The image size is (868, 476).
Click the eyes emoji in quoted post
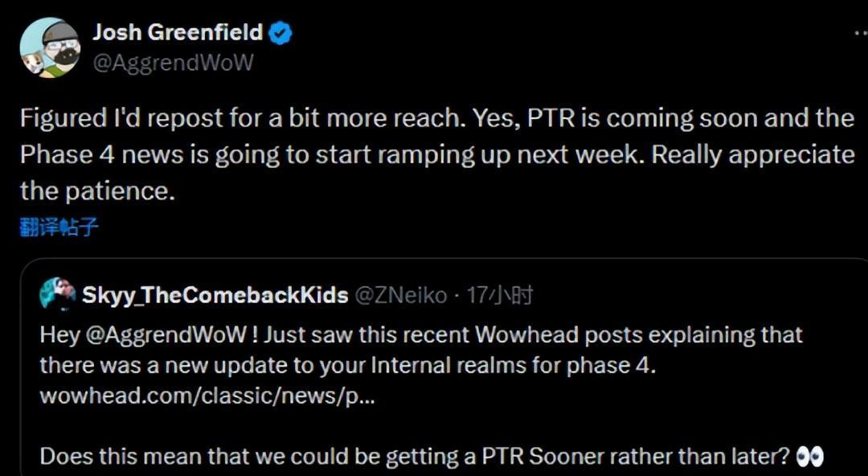[809, 457]
